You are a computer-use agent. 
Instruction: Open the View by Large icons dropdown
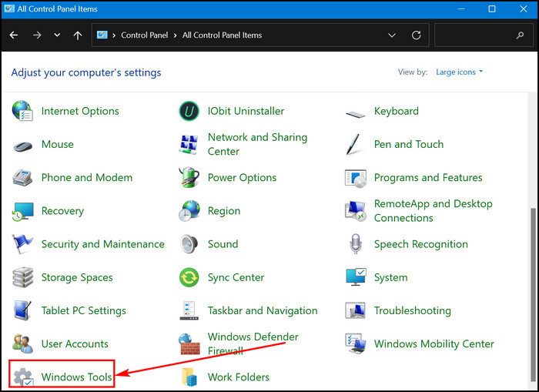click(459, 72)
